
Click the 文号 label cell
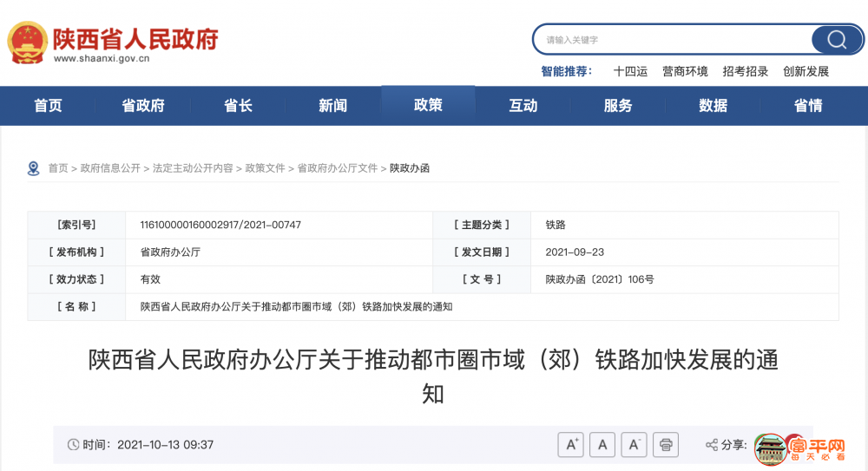point(482,279)
